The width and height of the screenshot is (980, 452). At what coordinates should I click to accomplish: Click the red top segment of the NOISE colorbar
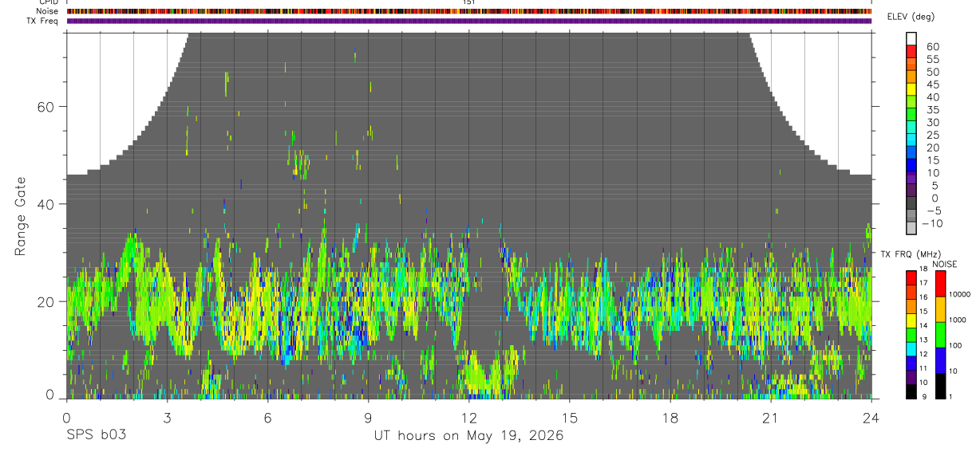coord(941,284)
